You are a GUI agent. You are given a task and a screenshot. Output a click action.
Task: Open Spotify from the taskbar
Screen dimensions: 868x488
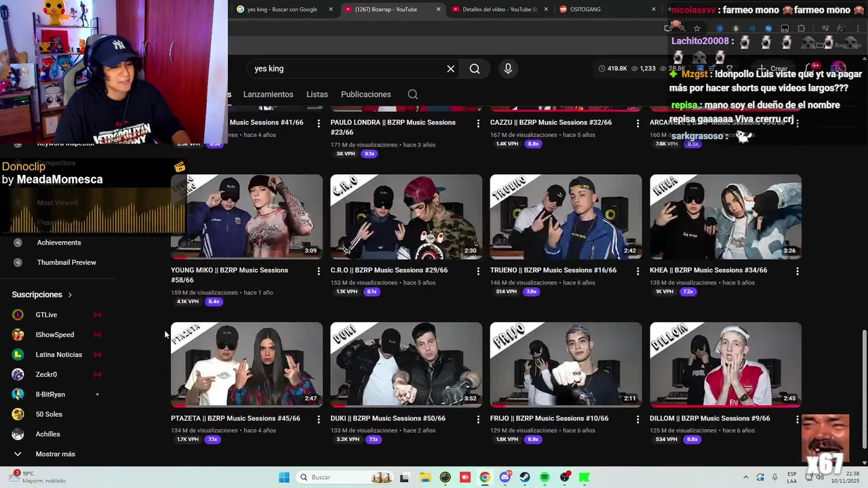pyautogui.click(x=545, y=477)
